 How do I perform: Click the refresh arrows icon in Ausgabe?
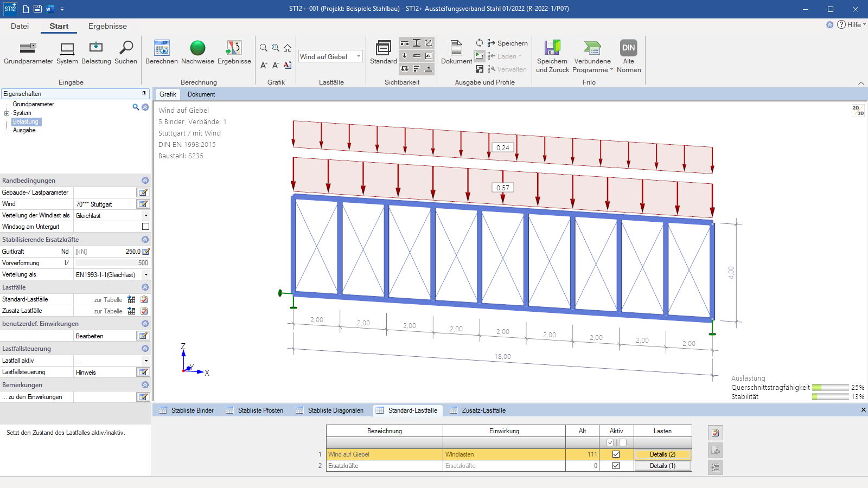click(480, 43)
